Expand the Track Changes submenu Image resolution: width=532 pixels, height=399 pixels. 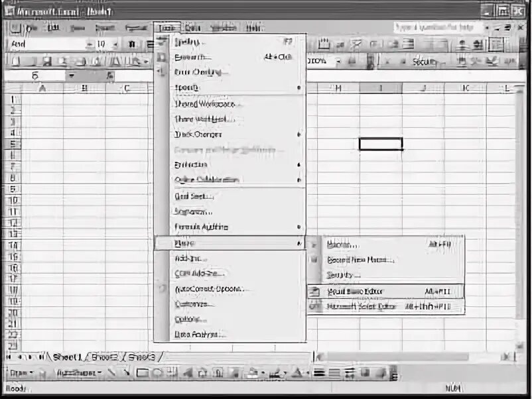(299, 135)
